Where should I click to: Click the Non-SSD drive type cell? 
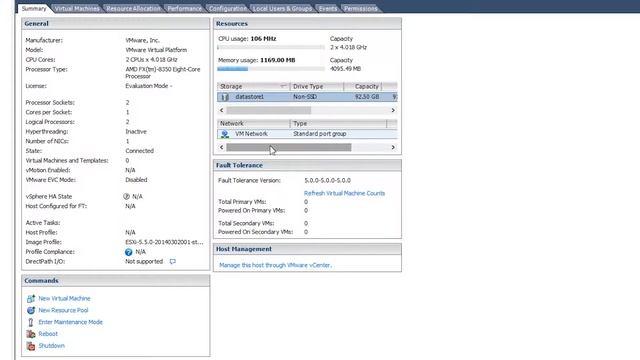(x=305, y=97)
